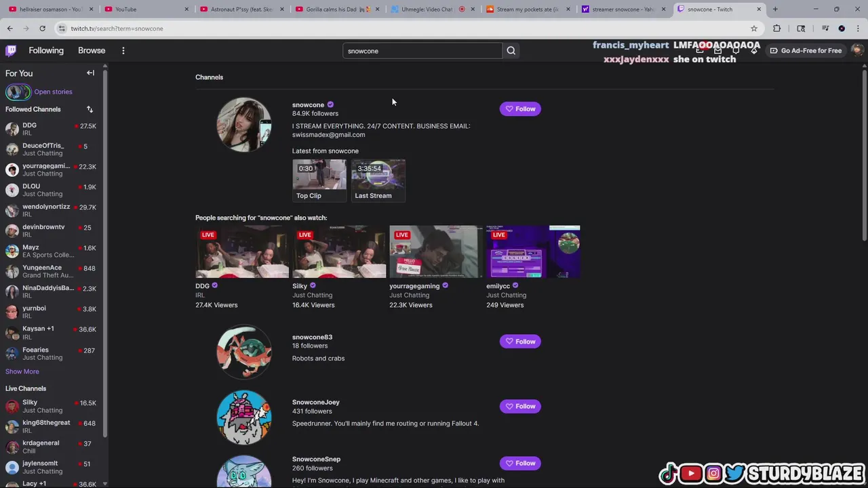This screenshot has height=488, width=868.
Task: Switch to Uhmegle Video Chat tab
Action: point(433,9)
